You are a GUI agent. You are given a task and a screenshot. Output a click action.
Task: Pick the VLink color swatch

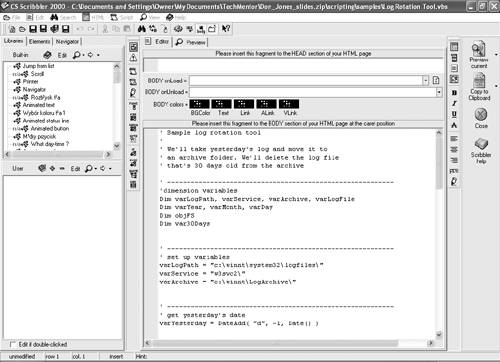click(289, 104)
